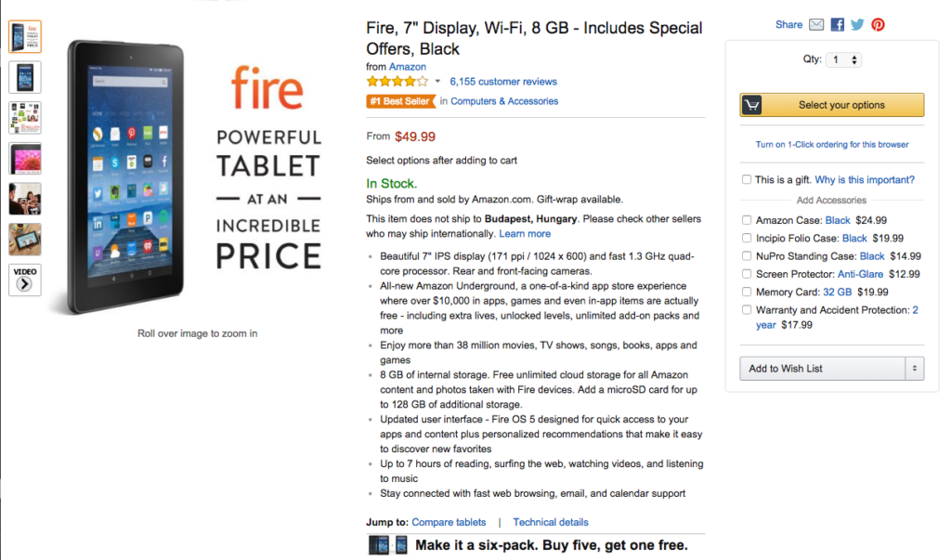Choose the Black color link for Incipio Folio Case
The height and width of the screenshot is (560, 951).
point(853,238)
